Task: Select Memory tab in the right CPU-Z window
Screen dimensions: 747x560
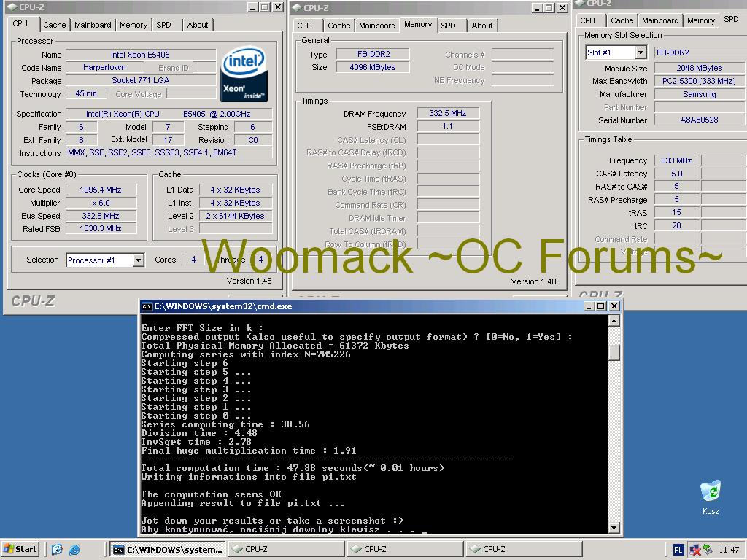Action: (701, 20)
